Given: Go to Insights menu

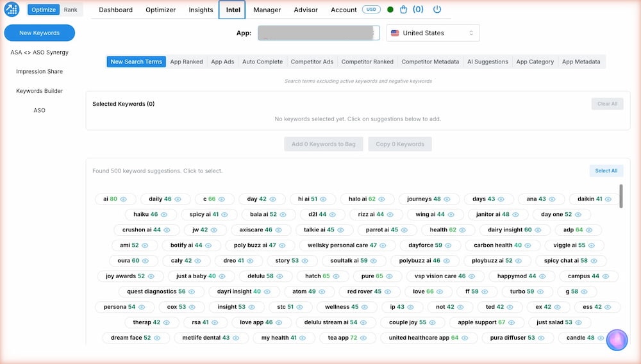Looking at the screenshot, I should 201,10.
